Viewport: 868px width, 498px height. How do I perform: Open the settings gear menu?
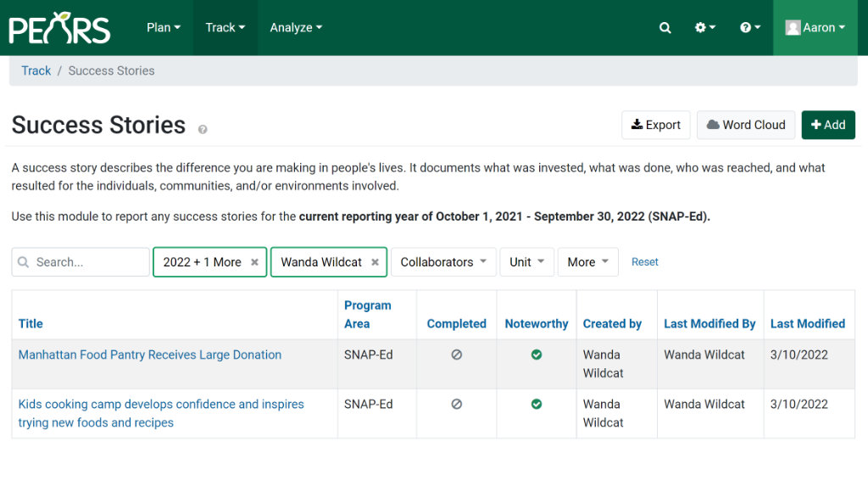coord(704,27)
